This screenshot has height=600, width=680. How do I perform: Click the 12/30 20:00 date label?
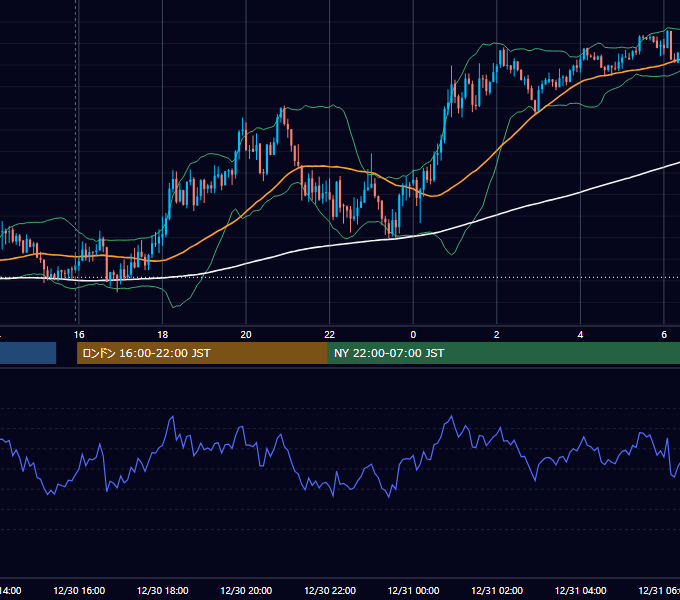coord(246,591)
